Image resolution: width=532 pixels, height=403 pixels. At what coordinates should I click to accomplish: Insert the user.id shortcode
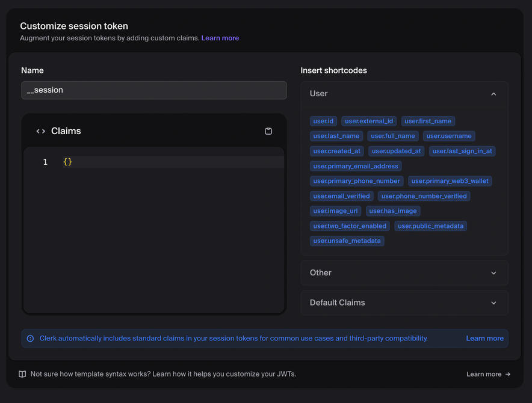pos(323,121)
